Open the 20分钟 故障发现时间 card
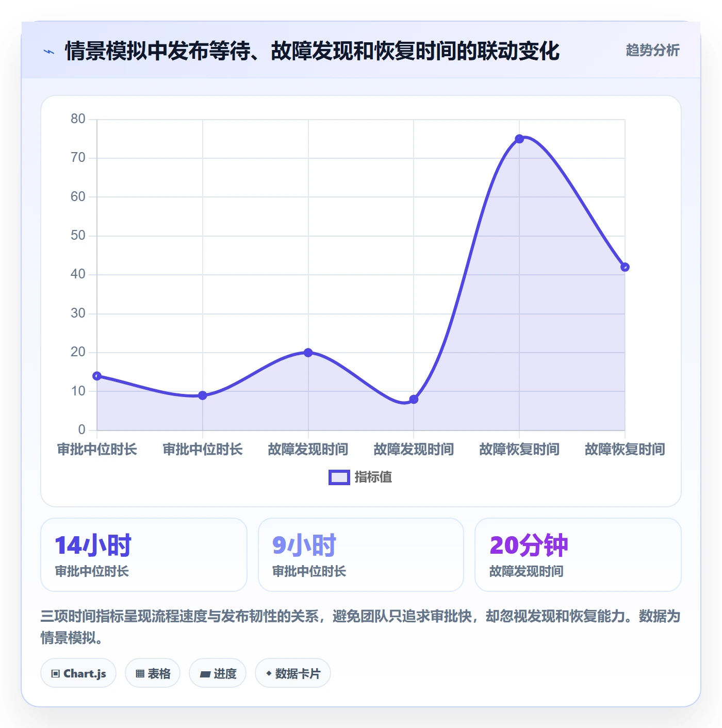The height and width of the screenshot is (728, 722). (578, 555)
